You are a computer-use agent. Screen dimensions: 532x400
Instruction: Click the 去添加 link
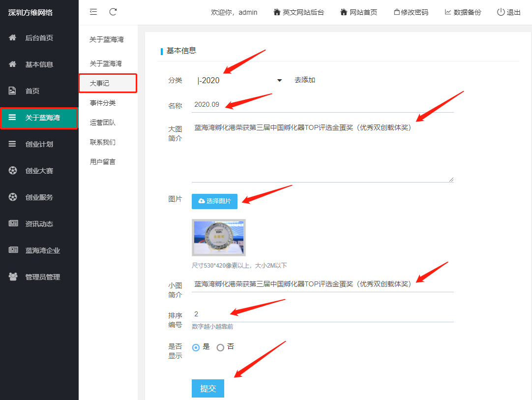point(305,80)
